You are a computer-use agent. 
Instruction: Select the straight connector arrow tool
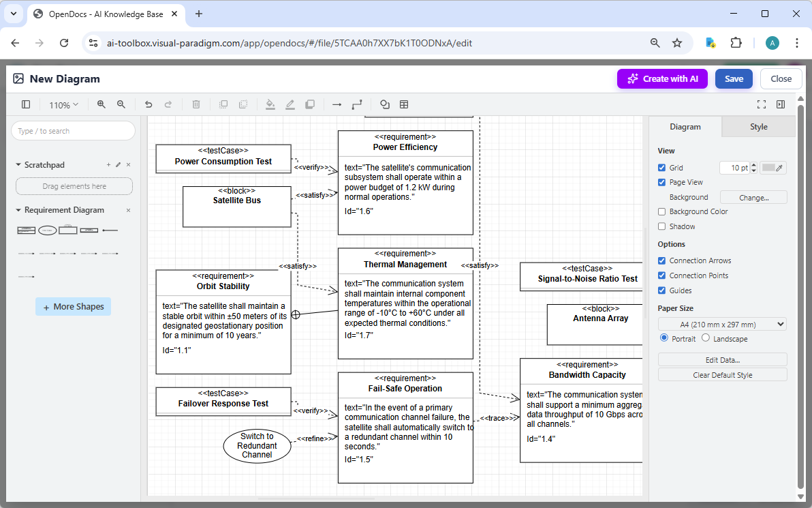coord(337,104)
